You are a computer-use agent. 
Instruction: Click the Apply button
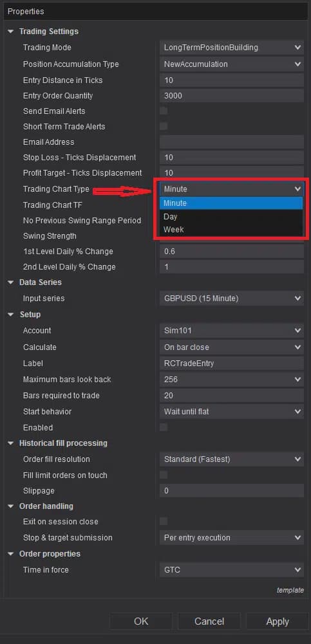pyautogui.click(x=278, y=621)
